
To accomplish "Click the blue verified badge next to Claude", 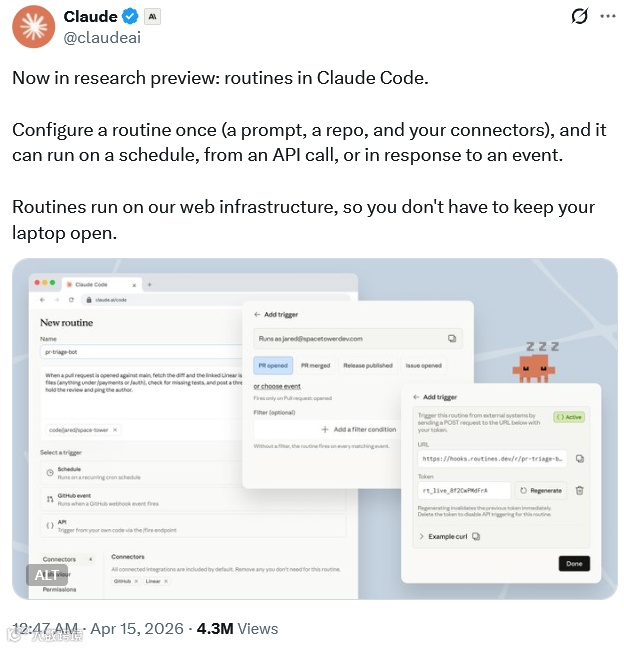I will click(130, 17).
